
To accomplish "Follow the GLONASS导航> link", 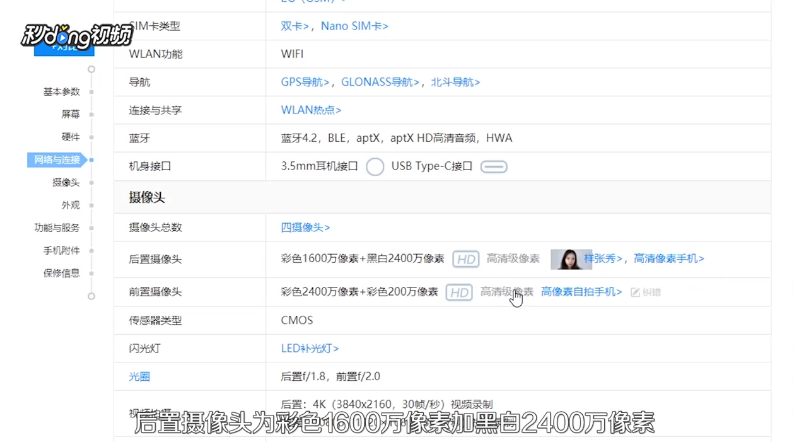I will [380, 82].
